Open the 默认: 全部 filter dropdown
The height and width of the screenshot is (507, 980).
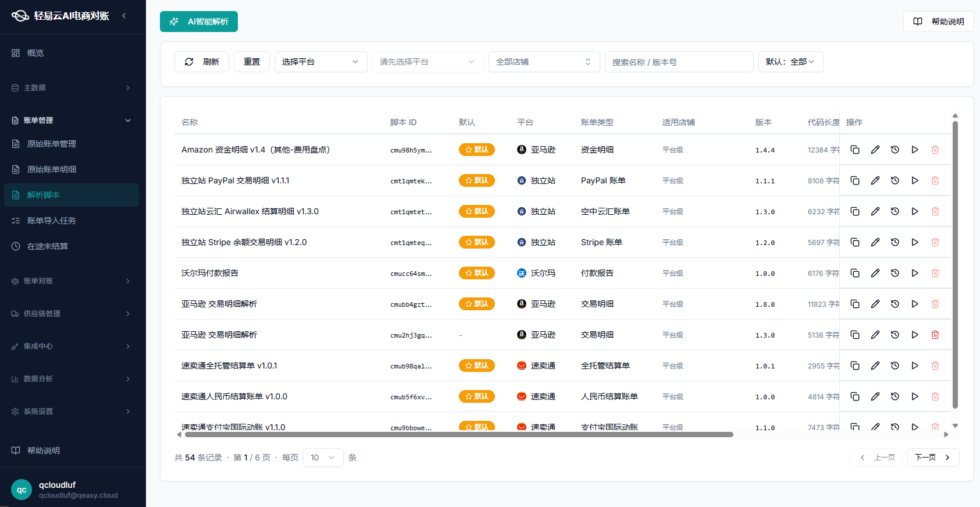[790, 62]
